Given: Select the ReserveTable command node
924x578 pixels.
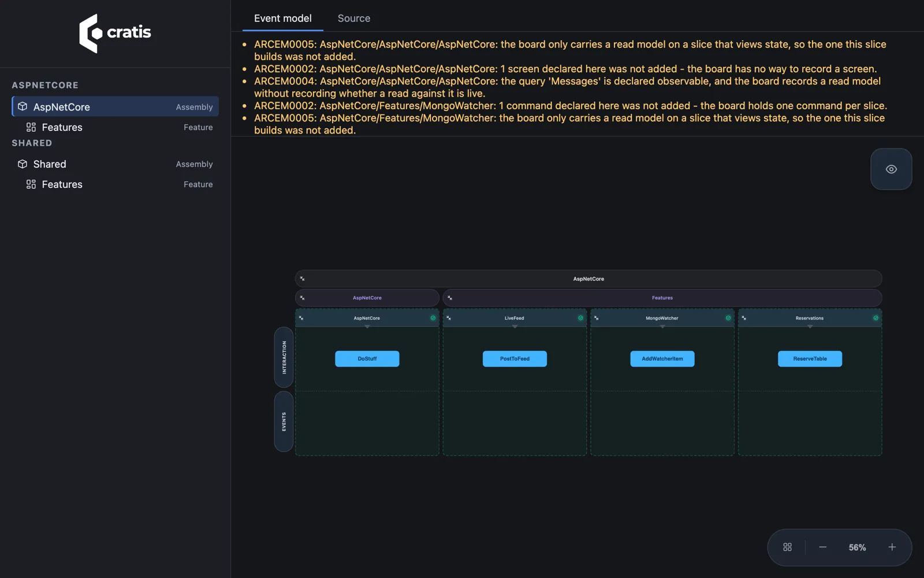Looking at the screenshot, I should coord(810,359).
